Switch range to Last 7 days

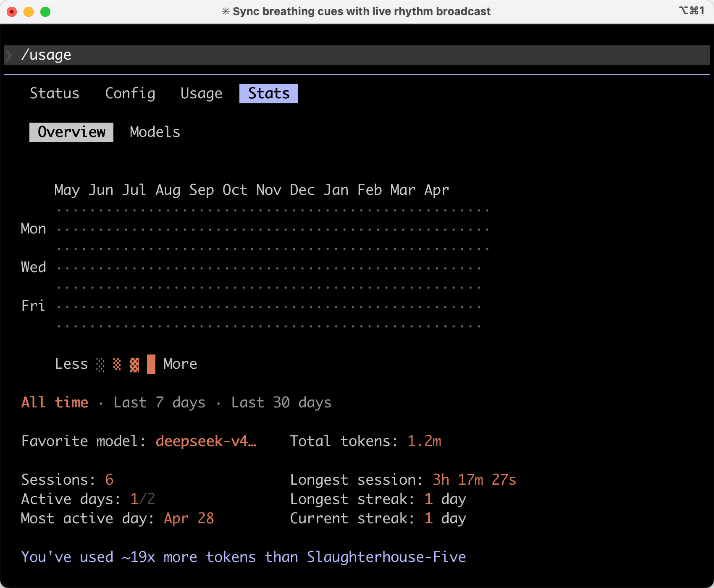point(160,402)
